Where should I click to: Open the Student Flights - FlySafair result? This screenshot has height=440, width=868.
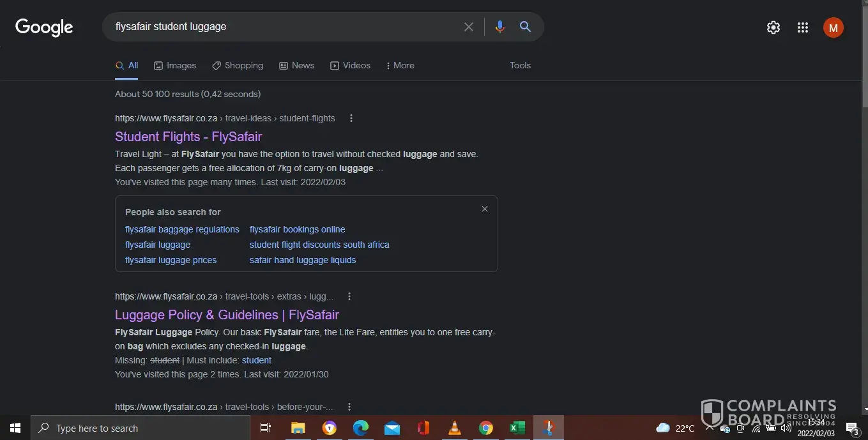pyautogui.click(x=188, y=137)
